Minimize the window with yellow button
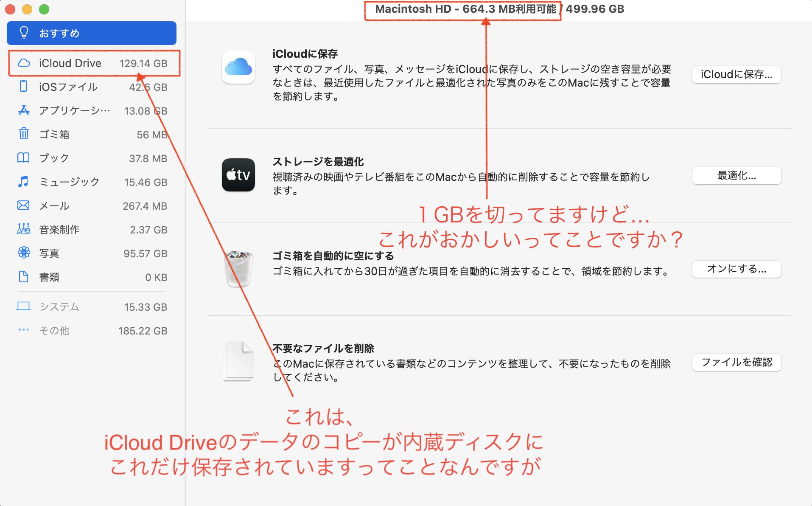This screenshot has width=812, height=506. pos(27,9)
